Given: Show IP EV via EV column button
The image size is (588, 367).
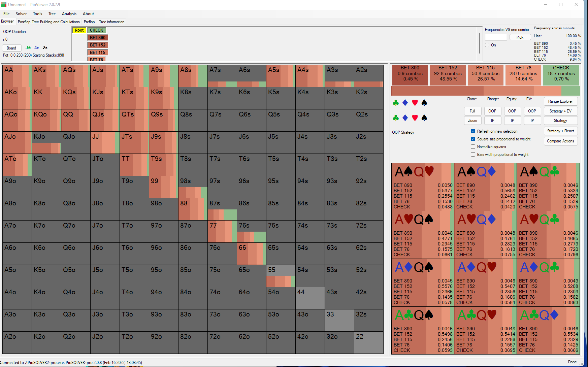Looking at the screenshot, I should (532, 121).
